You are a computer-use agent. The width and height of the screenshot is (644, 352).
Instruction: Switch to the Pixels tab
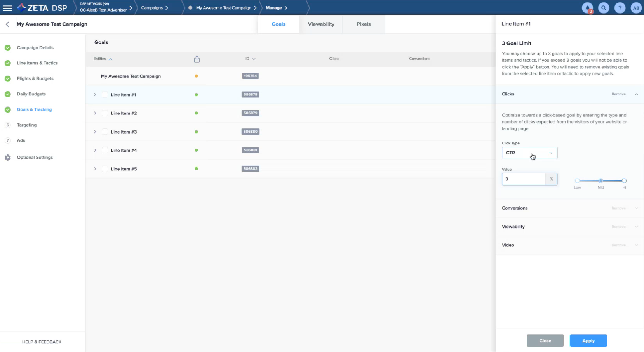tap(364, 24)
